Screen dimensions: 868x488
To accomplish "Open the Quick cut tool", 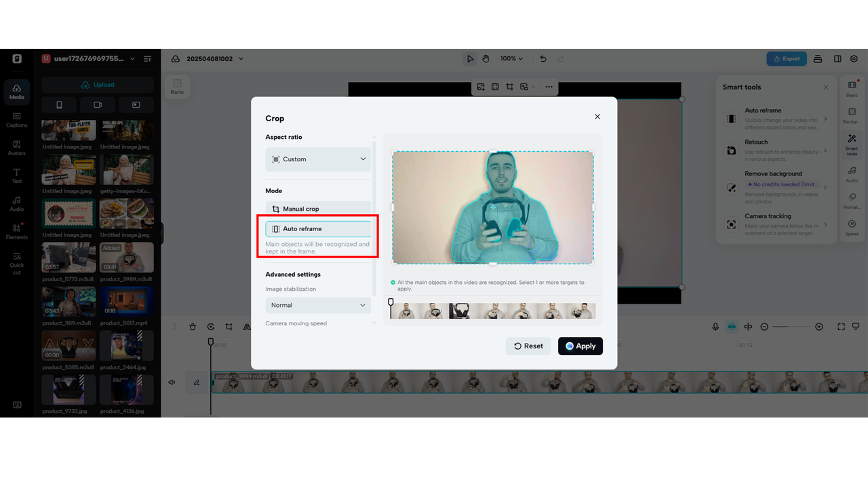I will 16,264.
